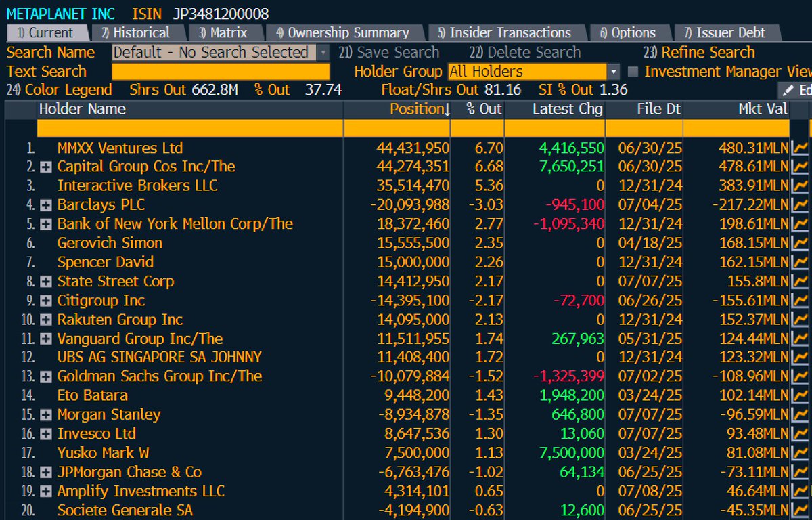Screen dimensions: 812x520
Task: Expand Capital Group Cos Inc holder row
Action: 46,167
